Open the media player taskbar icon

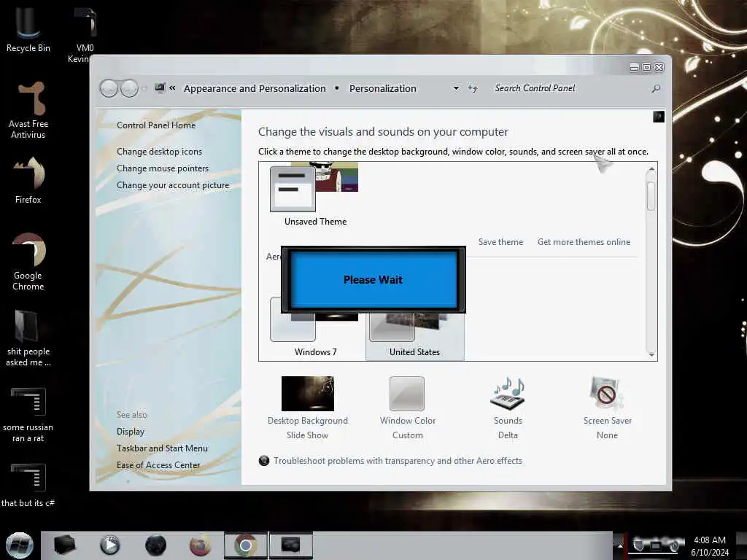click(x=109, y=545)
